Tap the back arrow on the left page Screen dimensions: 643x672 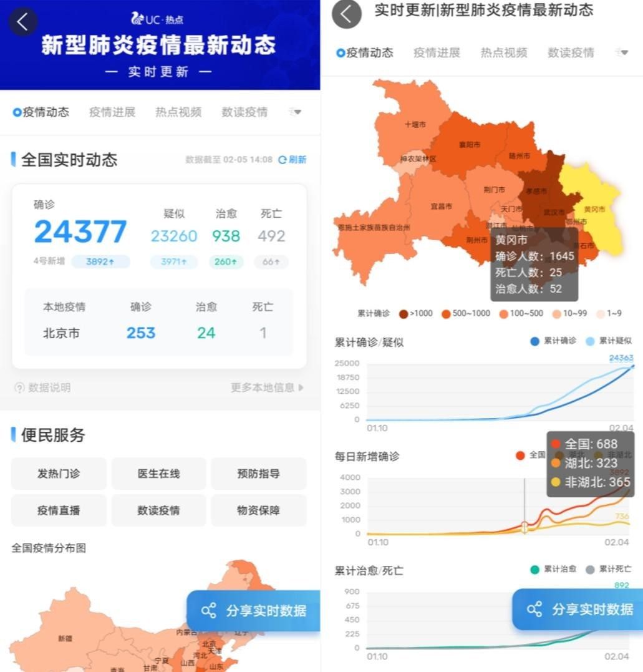point(22,21)
